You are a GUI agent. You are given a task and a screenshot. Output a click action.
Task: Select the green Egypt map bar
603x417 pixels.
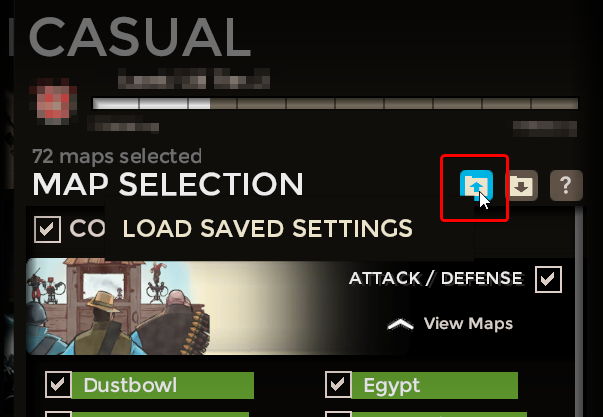[435, 385]
